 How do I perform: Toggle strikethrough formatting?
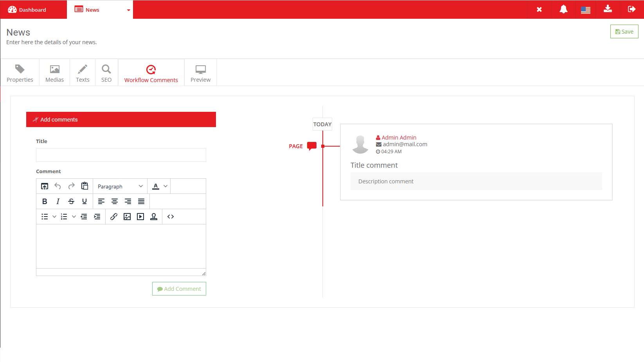click(71, 201)
